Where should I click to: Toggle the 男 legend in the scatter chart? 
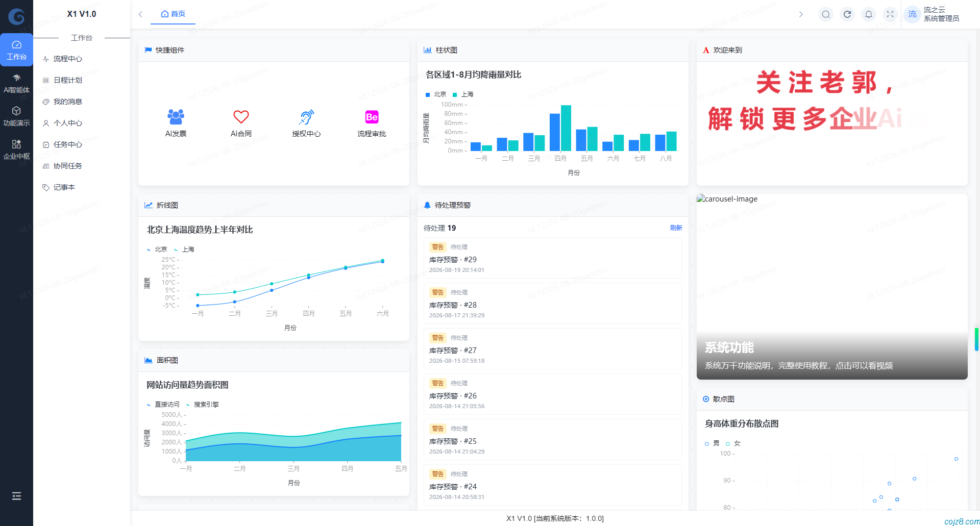click(x=712, y=443)
